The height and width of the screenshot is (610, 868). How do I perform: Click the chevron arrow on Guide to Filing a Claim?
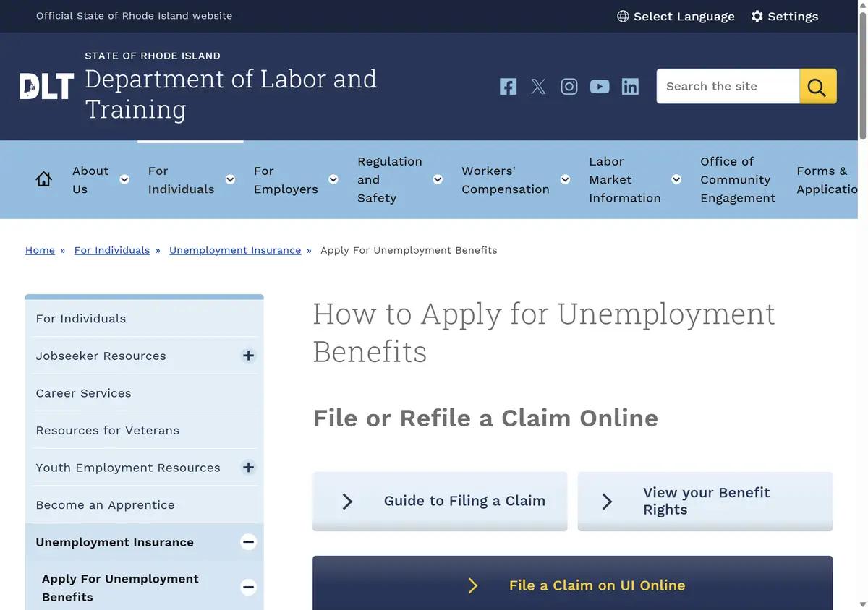coord(347,501)
